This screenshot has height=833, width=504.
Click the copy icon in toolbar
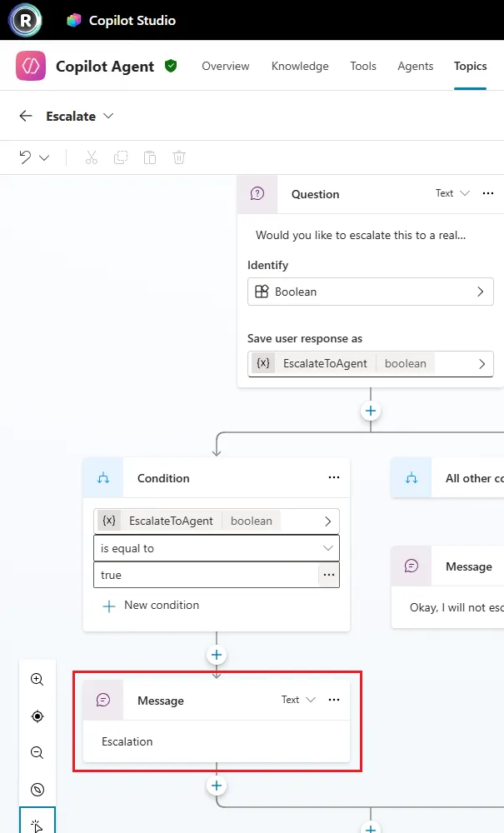121,157
